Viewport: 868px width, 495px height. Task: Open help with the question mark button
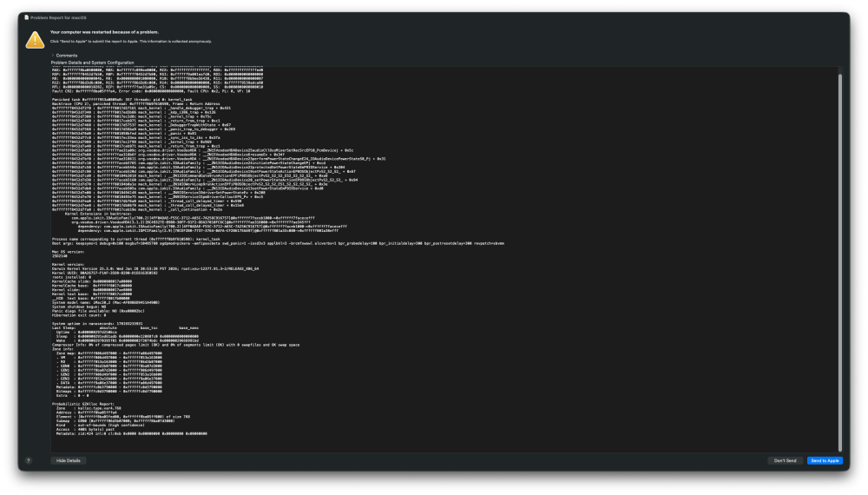29,460
